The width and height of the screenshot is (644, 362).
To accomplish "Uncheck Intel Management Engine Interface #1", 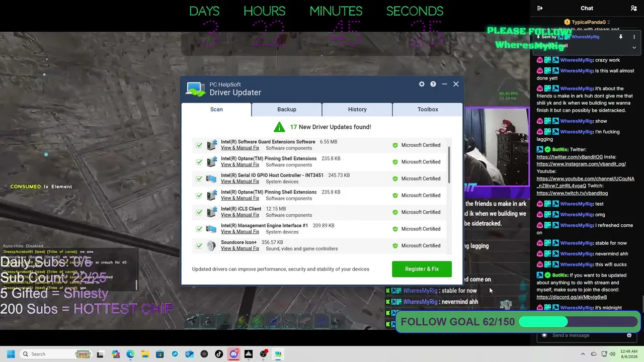I will point(199,229).
